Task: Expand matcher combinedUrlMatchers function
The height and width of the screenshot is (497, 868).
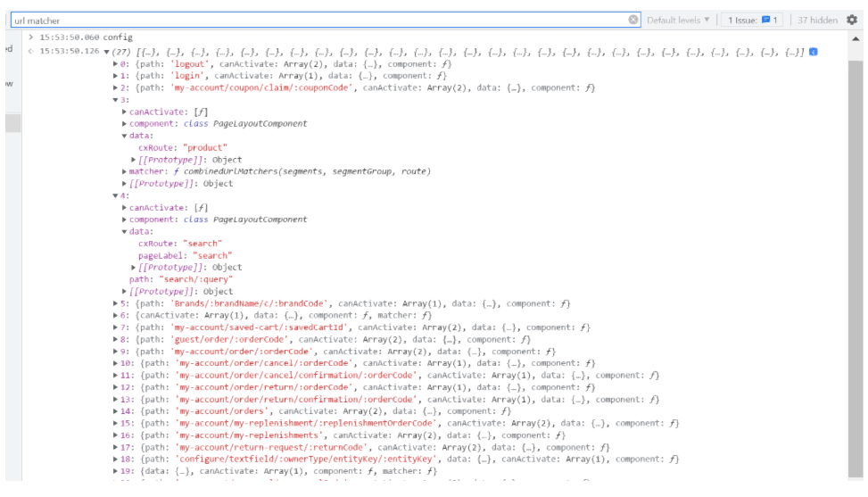Action: click(x=125, y=171)
